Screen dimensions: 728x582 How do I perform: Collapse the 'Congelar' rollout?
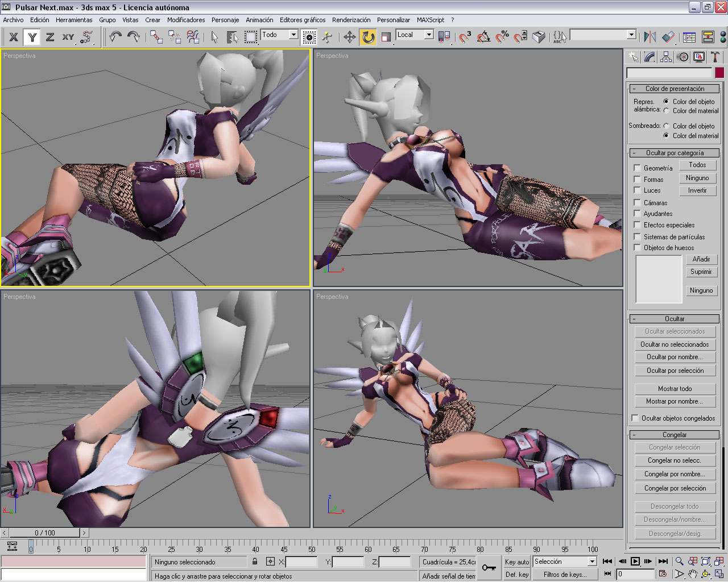point(675,435)
